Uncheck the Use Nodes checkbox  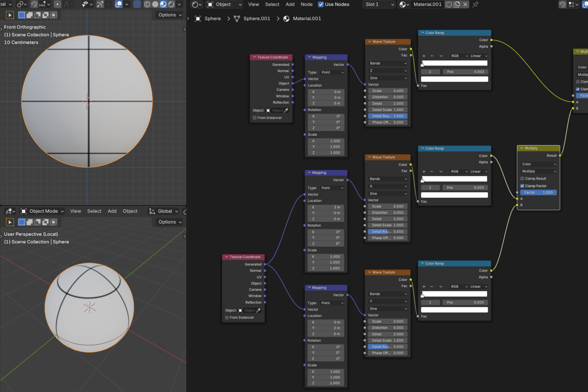(x=321, y=5)
